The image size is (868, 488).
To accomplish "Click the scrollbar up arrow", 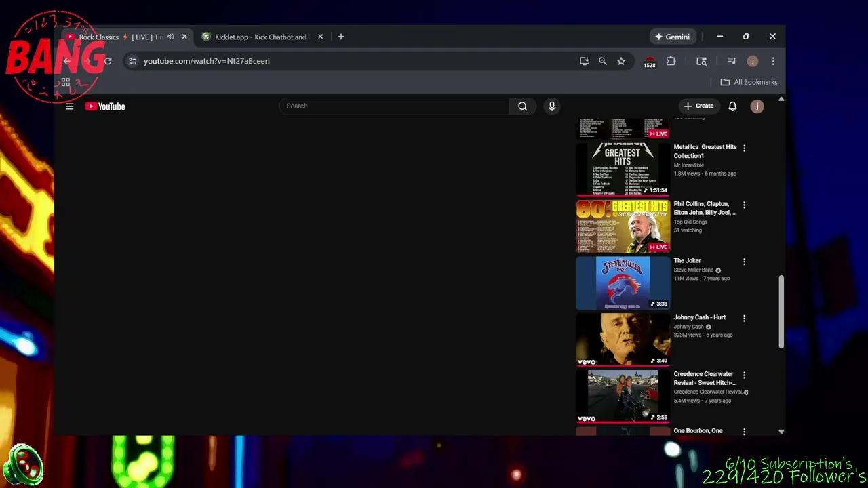I will (x=781, y=100).
